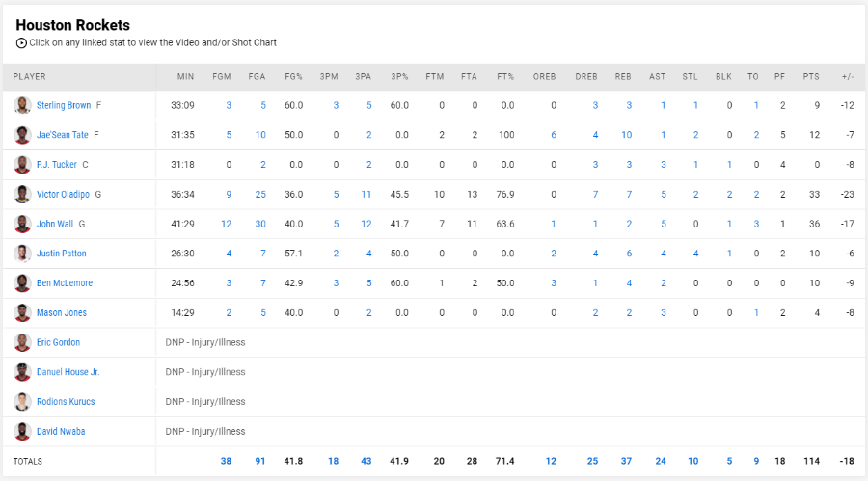The height and width of the screenshot is (481, 868).
Task: View Victor Oladipo's 25 field goal attempts
Action: pos(260,195)
